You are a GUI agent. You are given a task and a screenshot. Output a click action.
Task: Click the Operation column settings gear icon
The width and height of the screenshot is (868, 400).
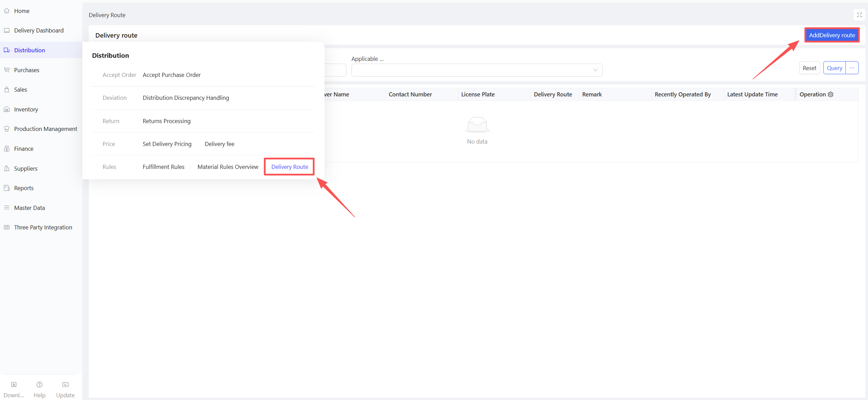click(831, 94)
